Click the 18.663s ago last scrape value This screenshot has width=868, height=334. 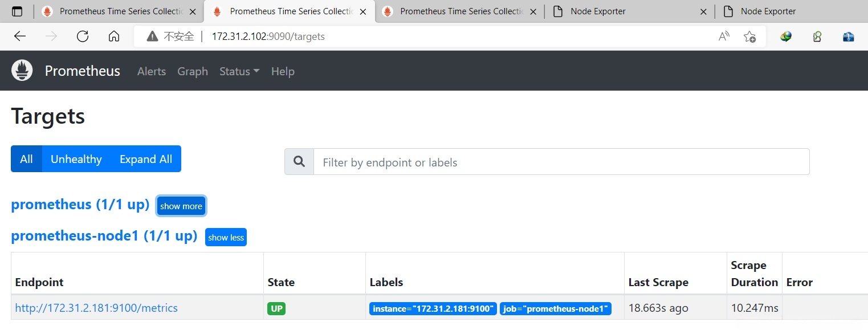(x=658, y=308)
